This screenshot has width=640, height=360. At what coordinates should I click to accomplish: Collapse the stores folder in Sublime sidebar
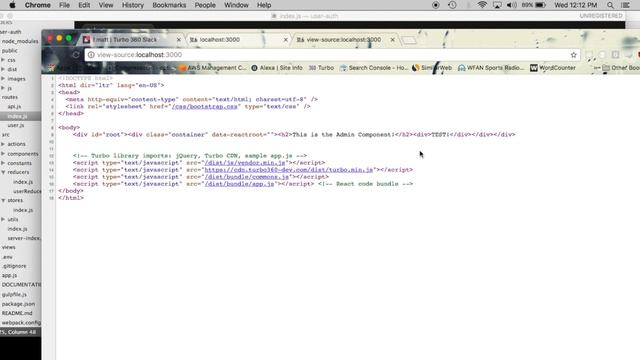(x=3, y=200)
